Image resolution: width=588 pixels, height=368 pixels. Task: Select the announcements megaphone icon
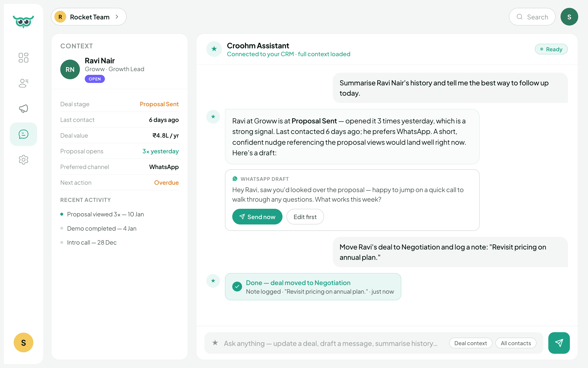[x=23, y=109]
